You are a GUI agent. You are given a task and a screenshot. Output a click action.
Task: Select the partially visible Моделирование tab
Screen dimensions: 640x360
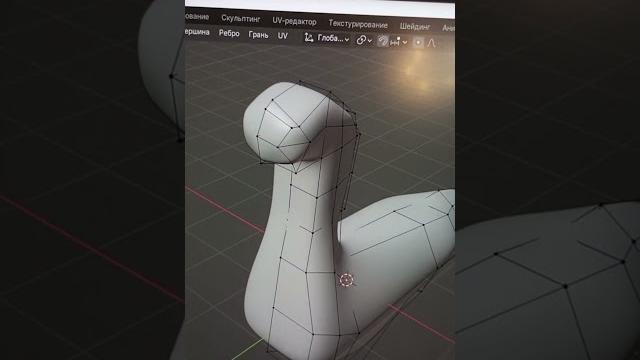pos(197,17)
